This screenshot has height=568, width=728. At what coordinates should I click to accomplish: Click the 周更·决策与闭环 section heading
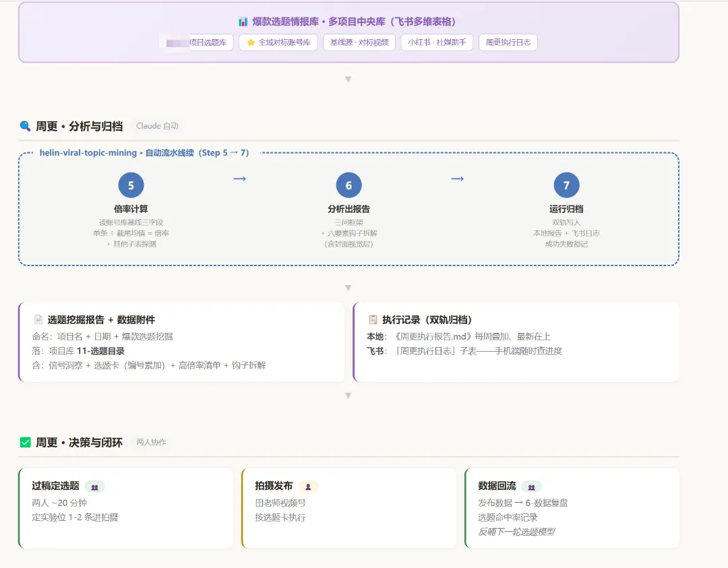pos(79,443)
